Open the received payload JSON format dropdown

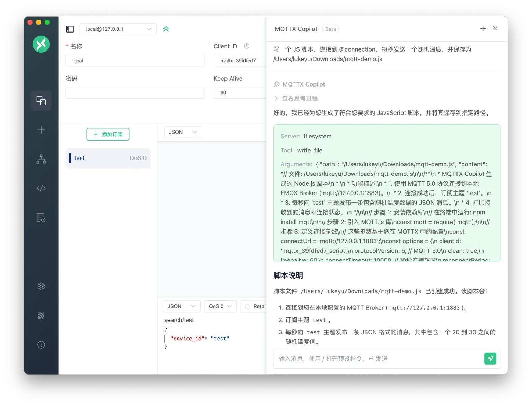click(x=183, y=132)
